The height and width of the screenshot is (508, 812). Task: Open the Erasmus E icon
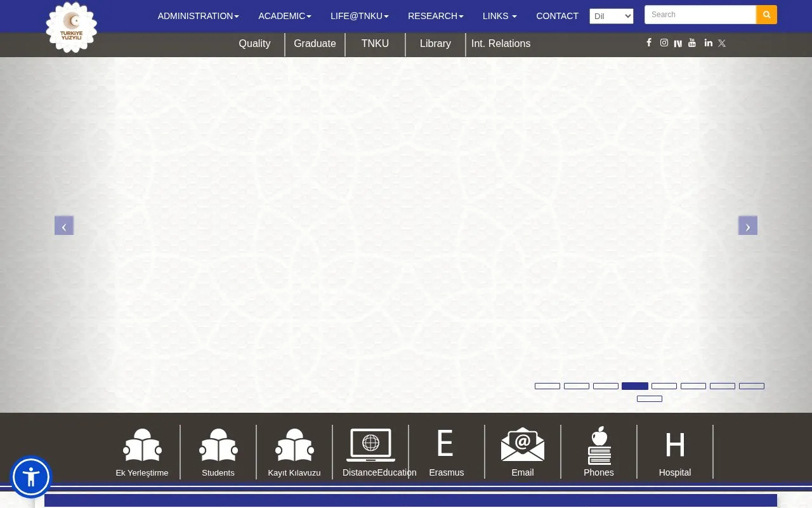pos(445,443)
